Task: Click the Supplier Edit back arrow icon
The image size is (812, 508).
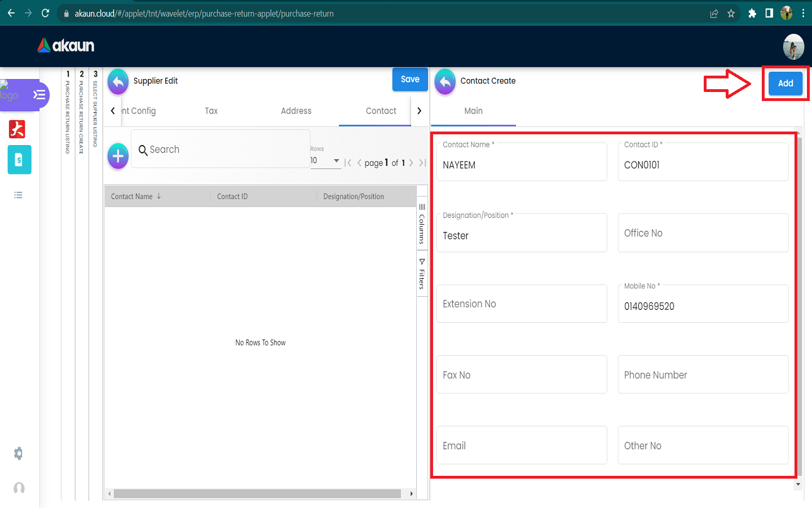Action: coord(118,82)
